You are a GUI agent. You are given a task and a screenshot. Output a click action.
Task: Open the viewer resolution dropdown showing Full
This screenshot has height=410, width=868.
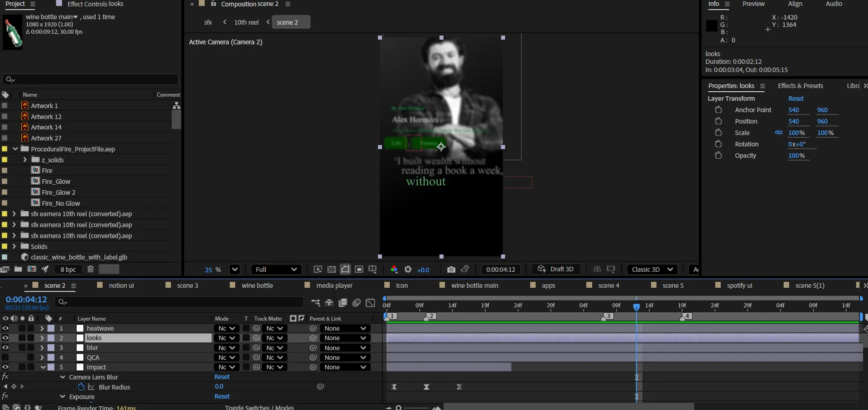(276, 270)
